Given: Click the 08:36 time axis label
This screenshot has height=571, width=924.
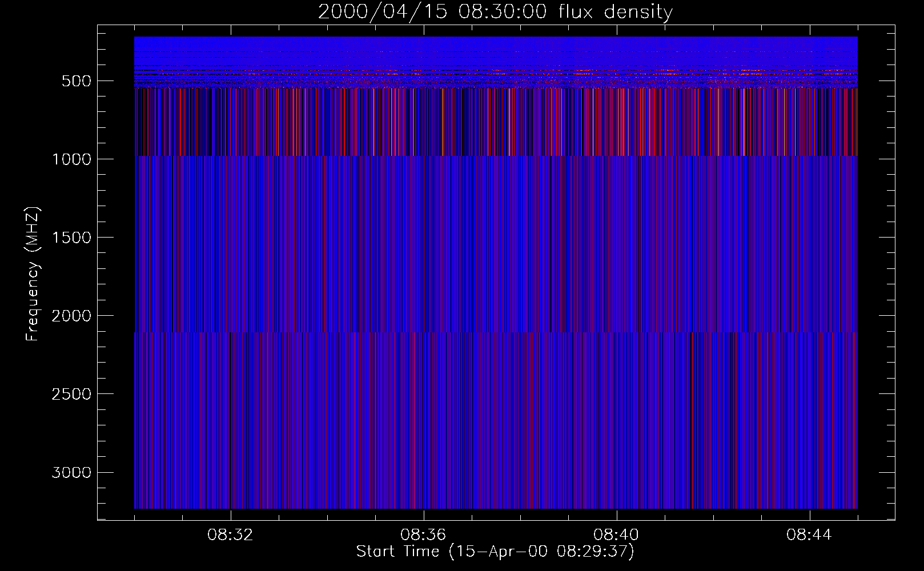Looking at the screenshot, I should [423, 535].
